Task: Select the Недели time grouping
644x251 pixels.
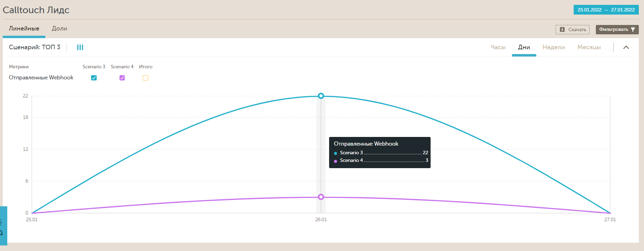Action: tap(553, 47)
